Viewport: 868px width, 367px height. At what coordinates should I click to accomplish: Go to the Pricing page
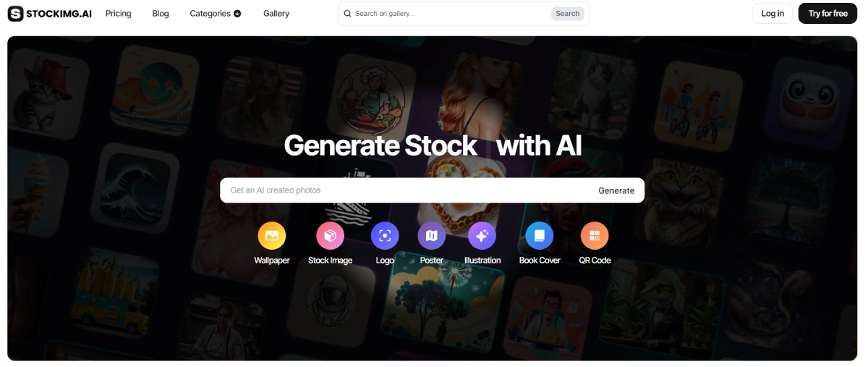[x=119, y=14]
